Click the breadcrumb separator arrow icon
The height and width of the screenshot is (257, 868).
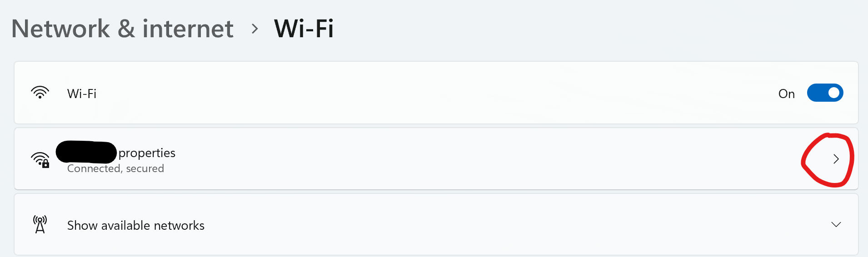255,29
